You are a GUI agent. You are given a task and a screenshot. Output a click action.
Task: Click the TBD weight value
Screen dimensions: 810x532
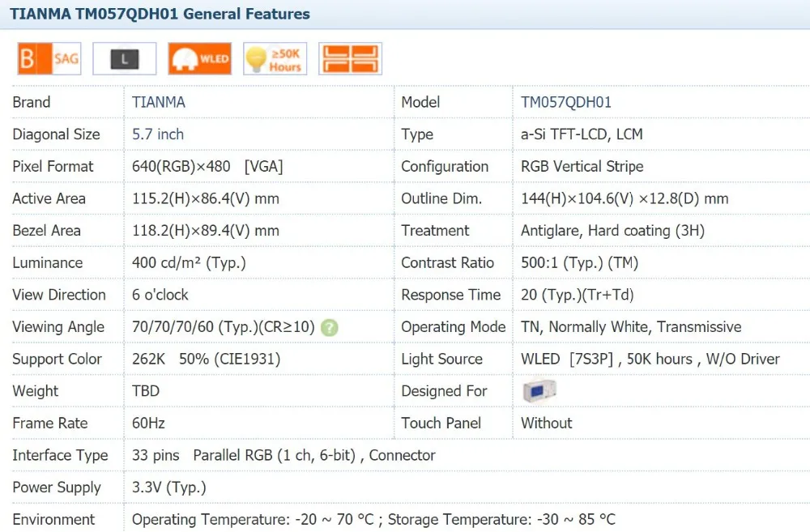tap(146, 391)
